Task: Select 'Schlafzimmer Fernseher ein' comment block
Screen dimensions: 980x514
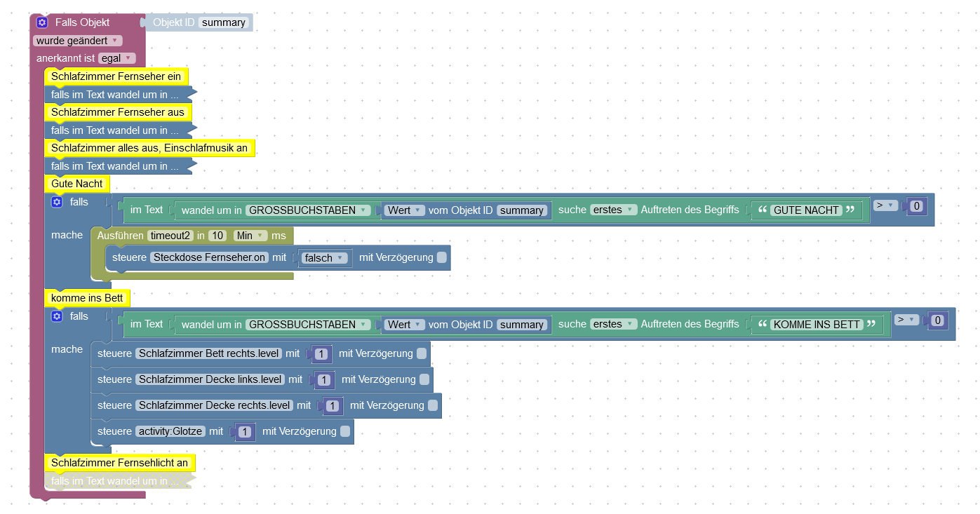Action: (x=116, y=76)
